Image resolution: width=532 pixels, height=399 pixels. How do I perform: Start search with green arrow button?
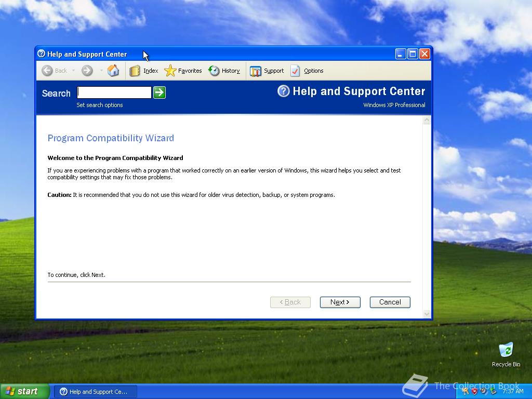(x=159, y=92)
